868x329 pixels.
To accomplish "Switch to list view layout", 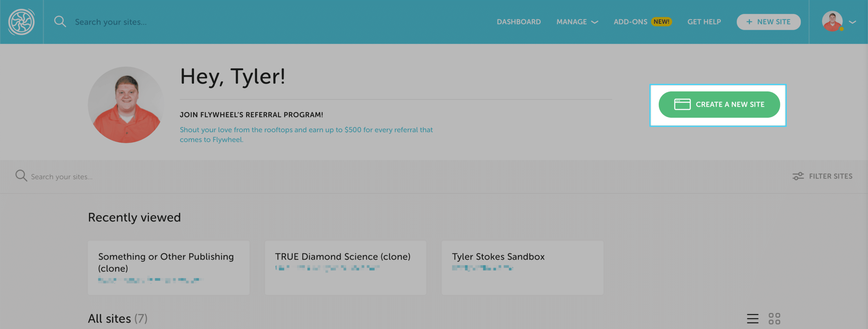I will 752,318.
